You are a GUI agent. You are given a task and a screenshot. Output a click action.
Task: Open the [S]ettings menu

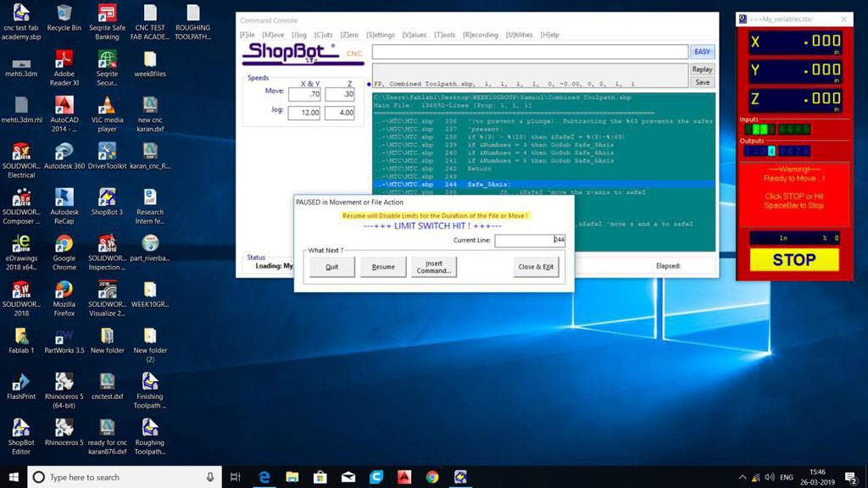pyautogui.click(x=381, y=35)
